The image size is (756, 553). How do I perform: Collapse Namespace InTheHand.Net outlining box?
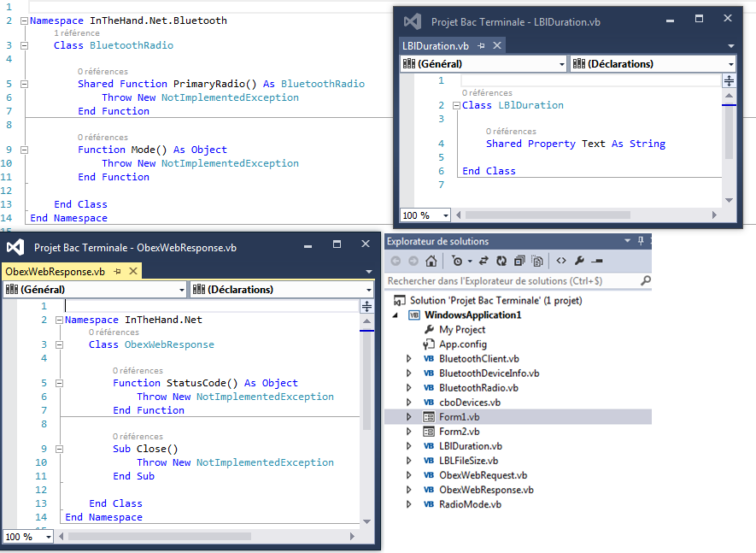click(59, 320)
